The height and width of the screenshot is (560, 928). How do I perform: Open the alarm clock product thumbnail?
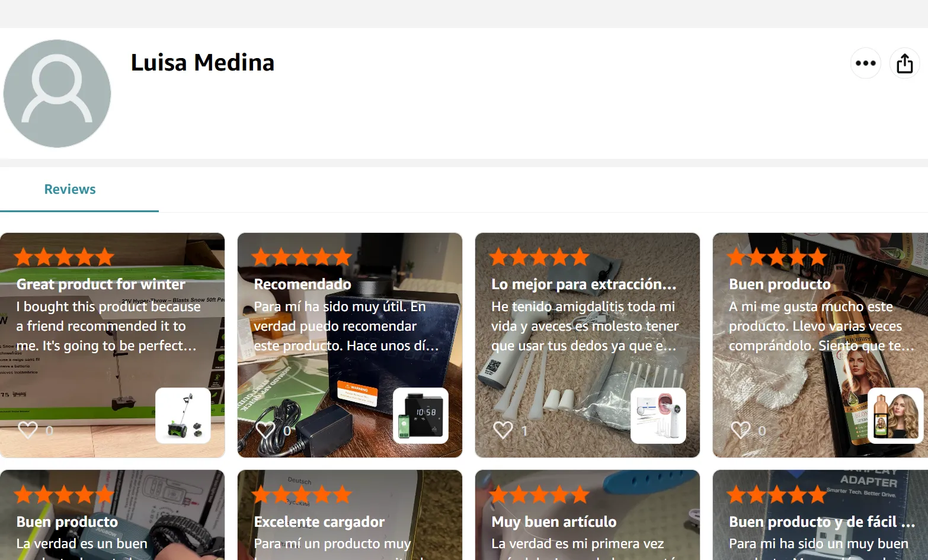point(421,415)
